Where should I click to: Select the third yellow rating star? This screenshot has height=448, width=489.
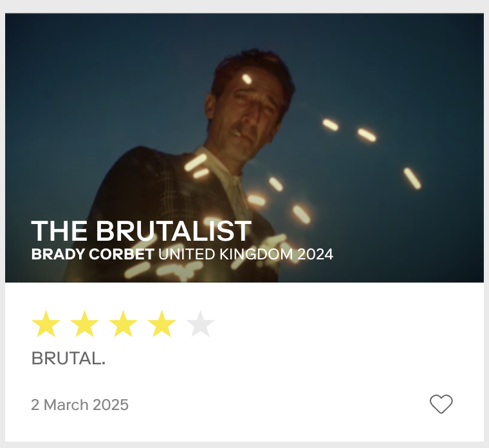coord(123,324)
